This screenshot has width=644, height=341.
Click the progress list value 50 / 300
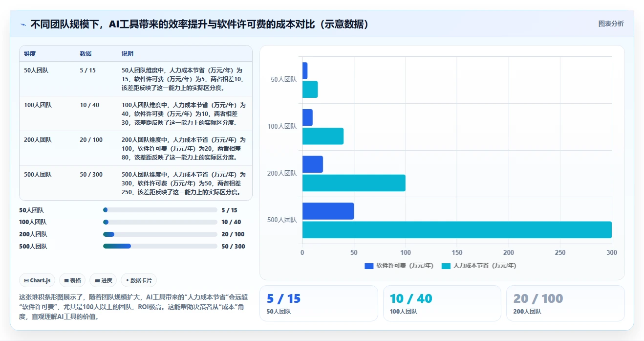(233, 247)
